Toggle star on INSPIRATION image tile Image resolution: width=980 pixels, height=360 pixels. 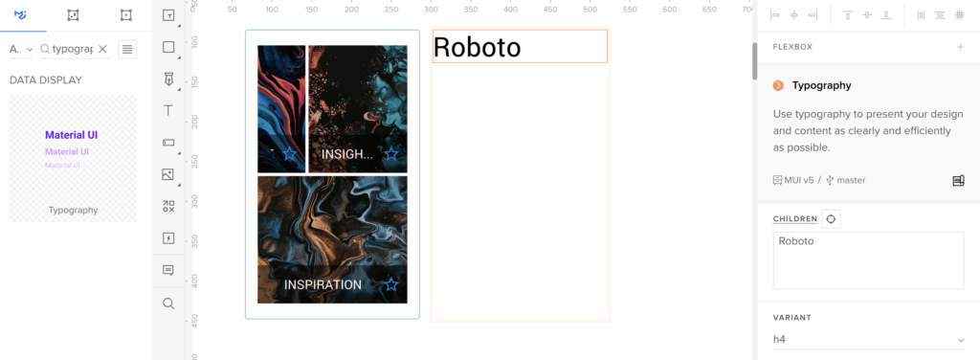[391, 284]
